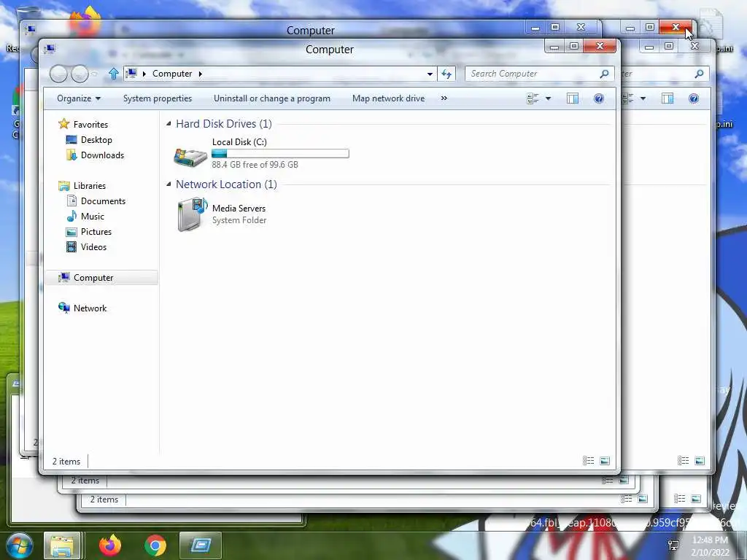This screenshot has width=747, height=560.
Task: Open Google Chrome from the taskbar
Action: tap(155, 545)
